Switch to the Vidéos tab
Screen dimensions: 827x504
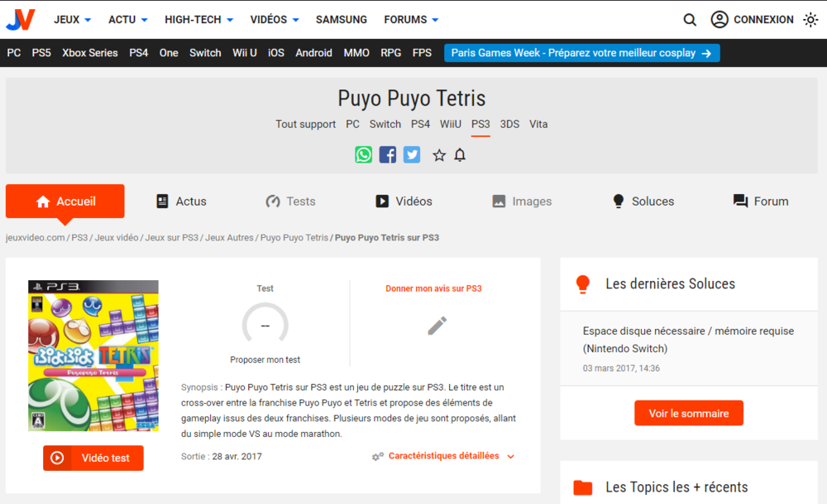click(404, 202)
